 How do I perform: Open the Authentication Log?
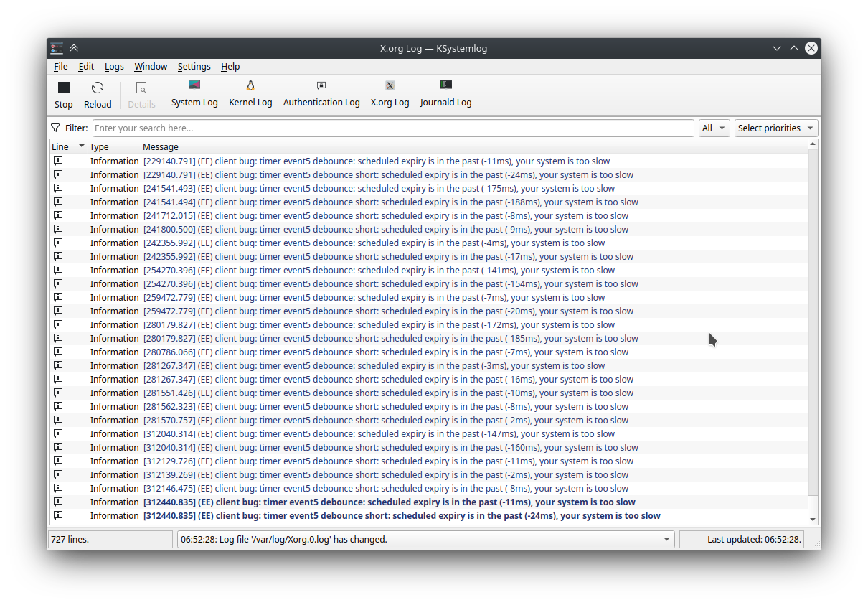point(321,94)
